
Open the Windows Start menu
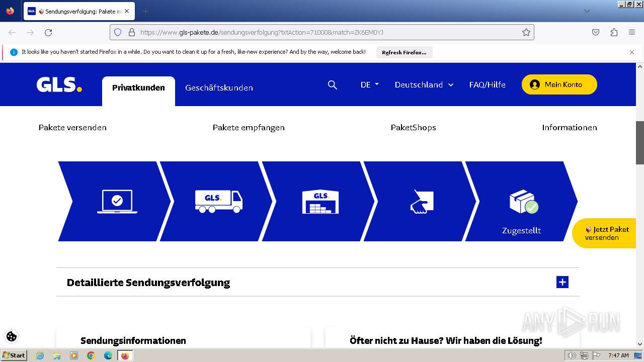click(x=14, y=355)
